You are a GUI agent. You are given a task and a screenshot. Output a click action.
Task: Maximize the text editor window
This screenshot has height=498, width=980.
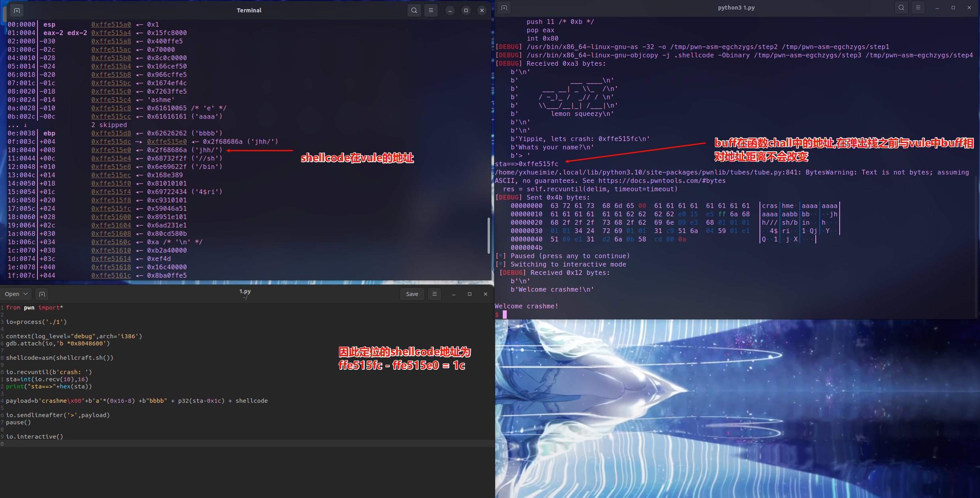click(469, 294)
